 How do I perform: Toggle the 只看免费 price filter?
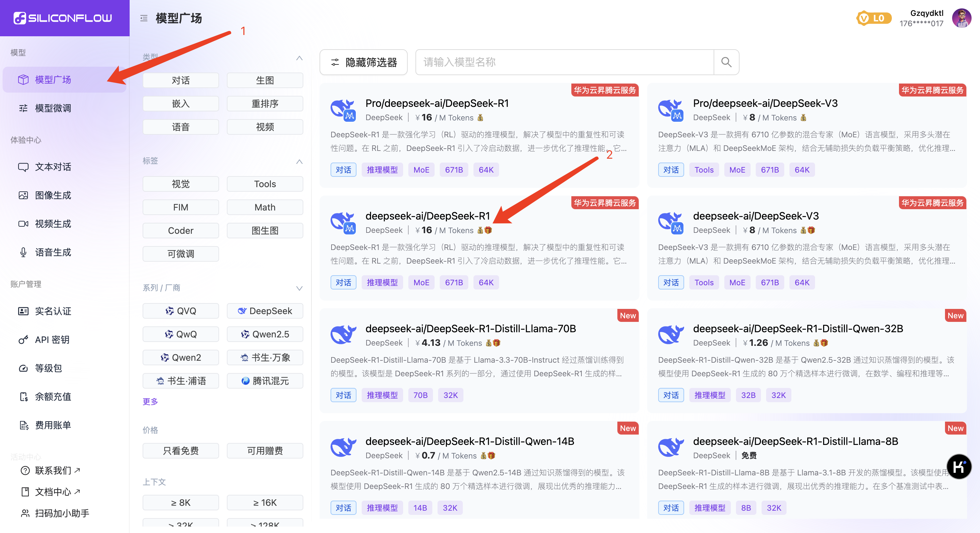tap(181, 450)
